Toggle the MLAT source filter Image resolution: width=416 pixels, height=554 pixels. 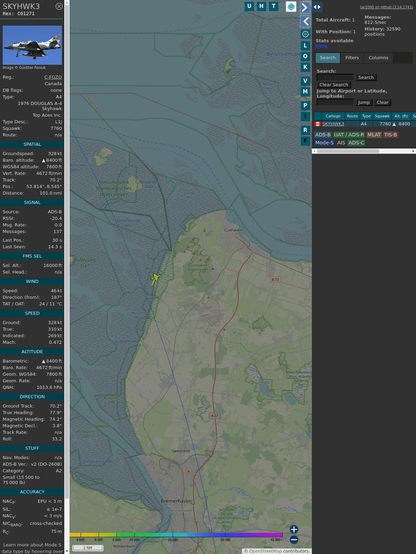pos(374,135)
